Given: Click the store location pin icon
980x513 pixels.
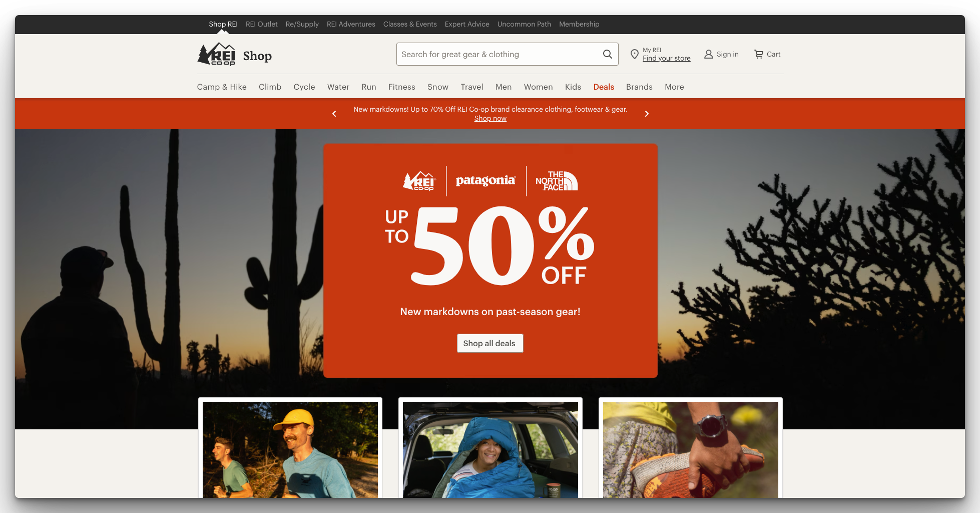Looking at the screenshot, I should 634,54.
